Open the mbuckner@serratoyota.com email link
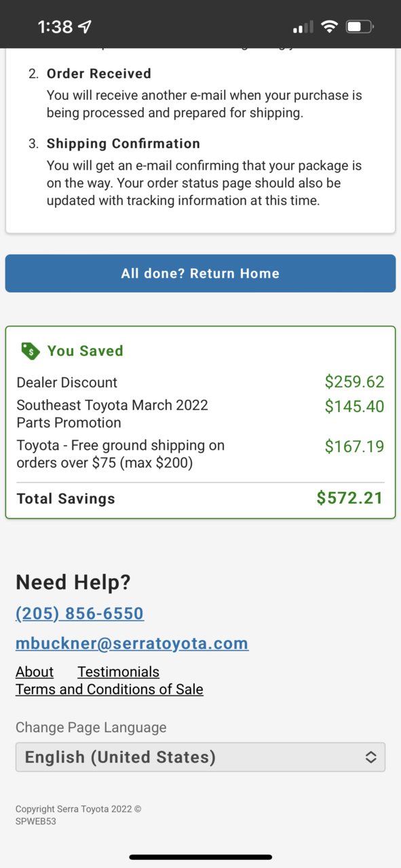This screenshot has width=401, height=868. tap(132, 643)
